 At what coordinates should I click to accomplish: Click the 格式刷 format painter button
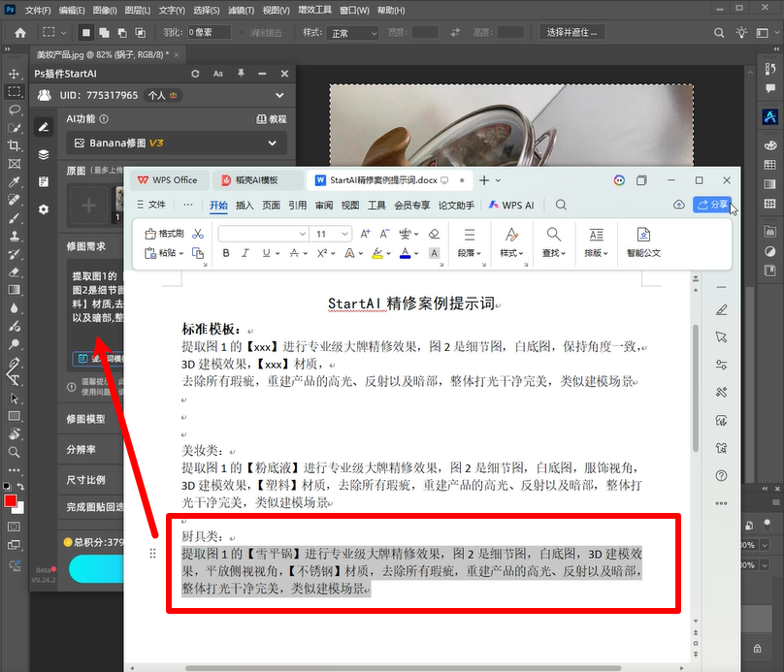click(165, 234)
